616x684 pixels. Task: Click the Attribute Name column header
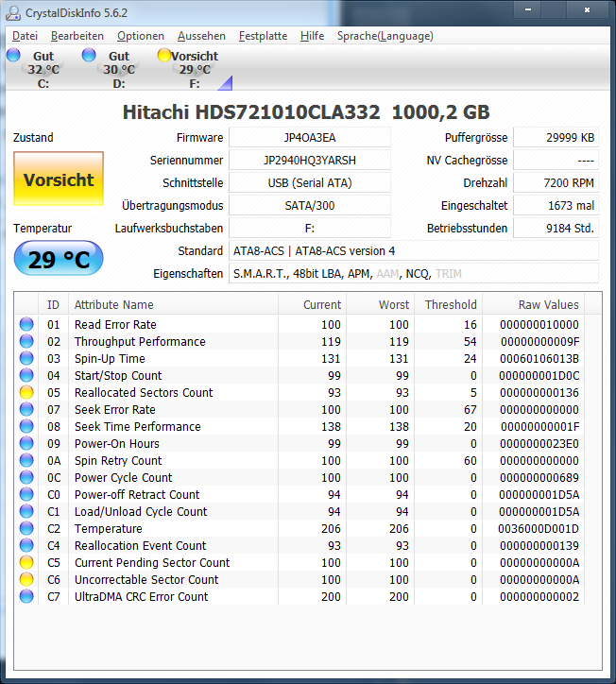pos(173,304)
